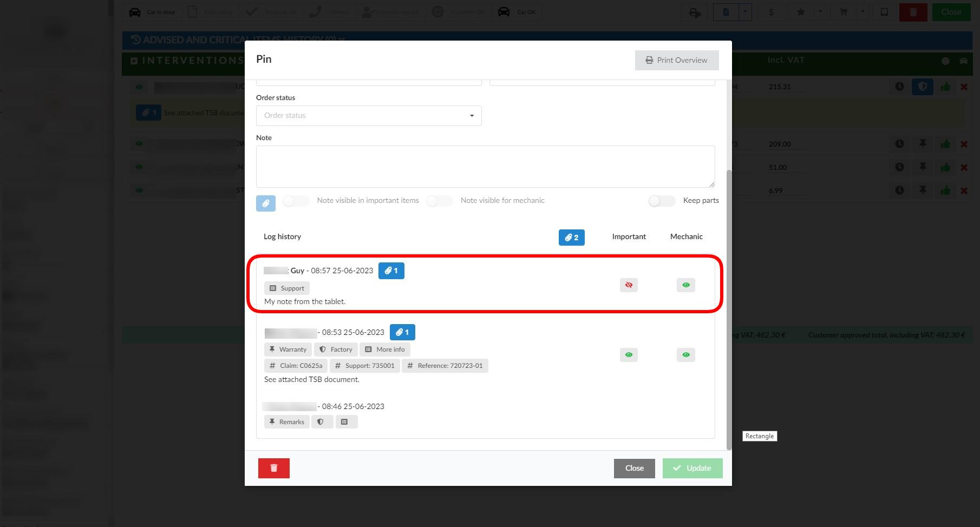Click the More info tag
This screenshot has height=527, width=980.
point(385,350)
